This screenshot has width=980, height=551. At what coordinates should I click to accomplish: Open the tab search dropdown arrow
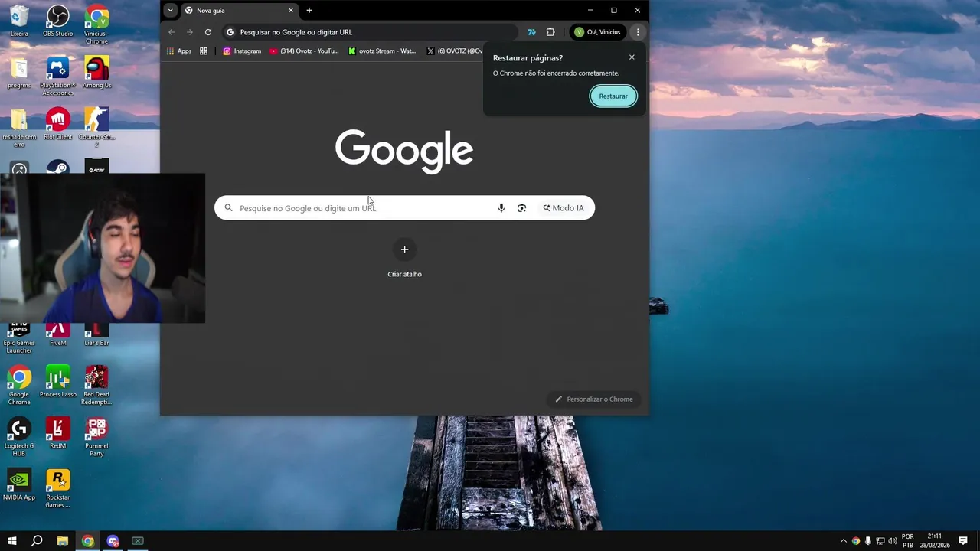click(170, 11)
